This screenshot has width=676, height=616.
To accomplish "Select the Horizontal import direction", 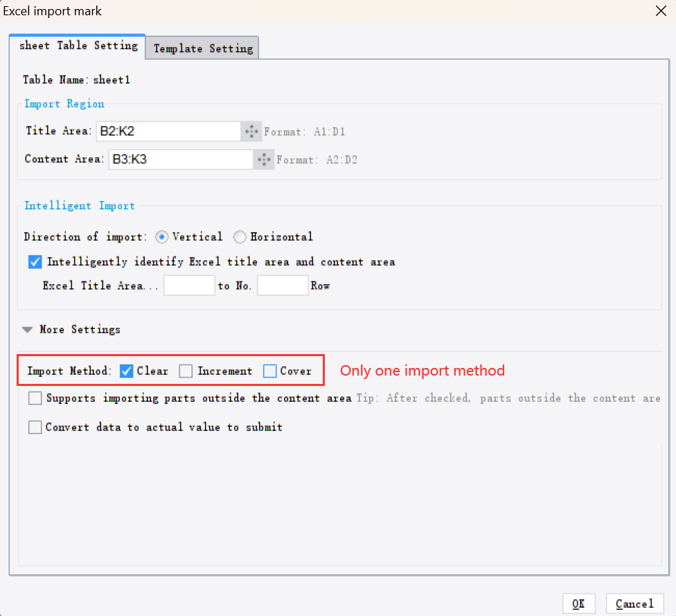I will (x=239, y=236).
